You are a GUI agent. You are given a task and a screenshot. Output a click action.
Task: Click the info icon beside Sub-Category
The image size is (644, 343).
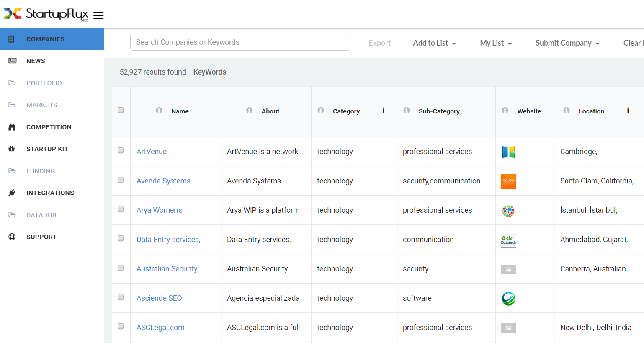point(407,111)
